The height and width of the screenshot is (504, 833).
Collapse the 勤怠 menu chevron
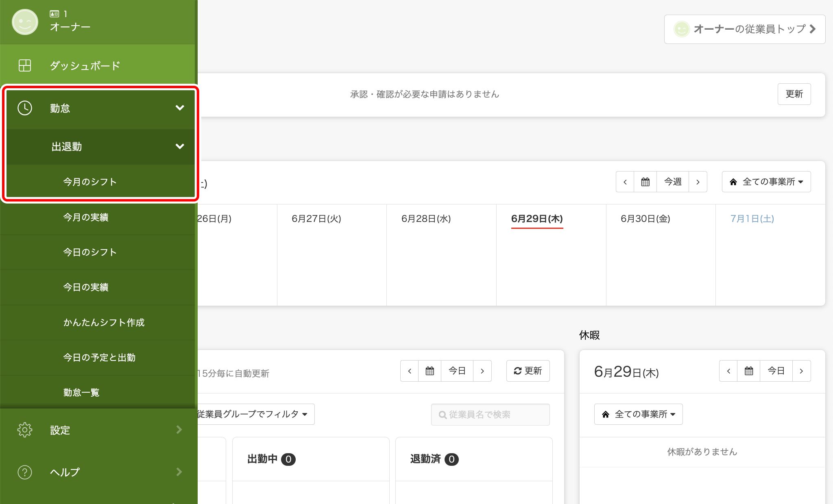(180, 108)
